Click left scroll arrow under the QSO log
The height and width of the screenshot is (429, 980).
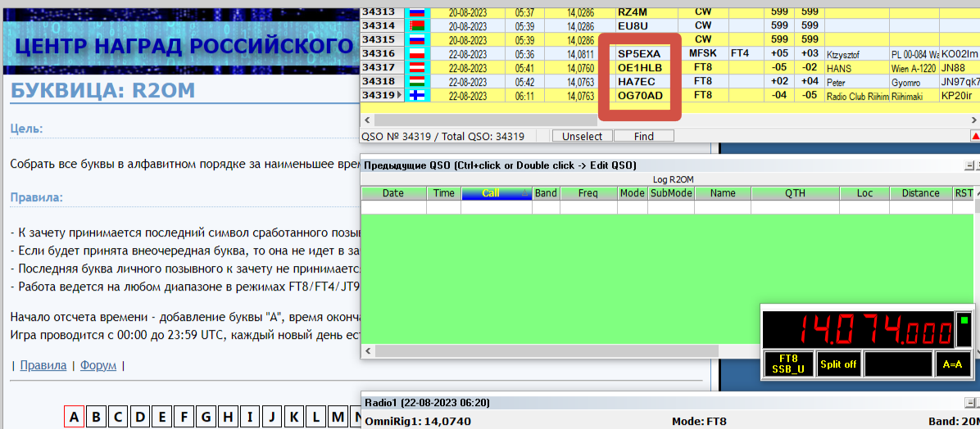[x=368, y=120]
